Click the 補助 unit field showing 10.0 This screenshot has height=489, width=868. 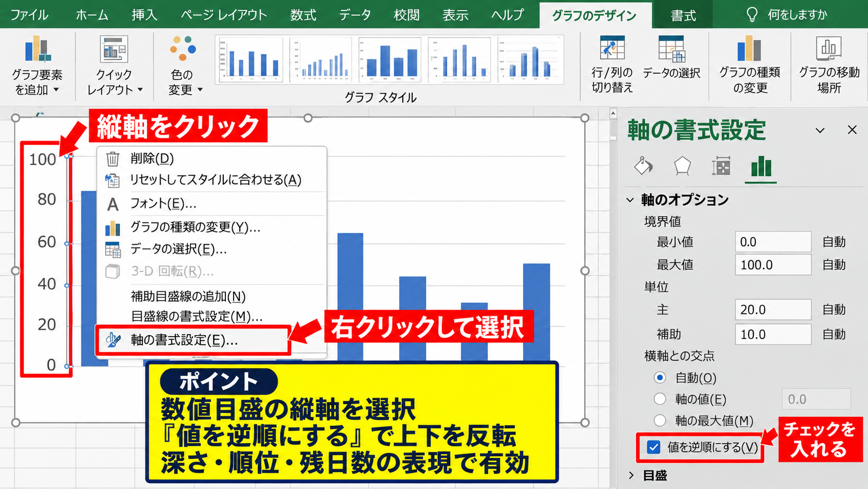[773, 334]
